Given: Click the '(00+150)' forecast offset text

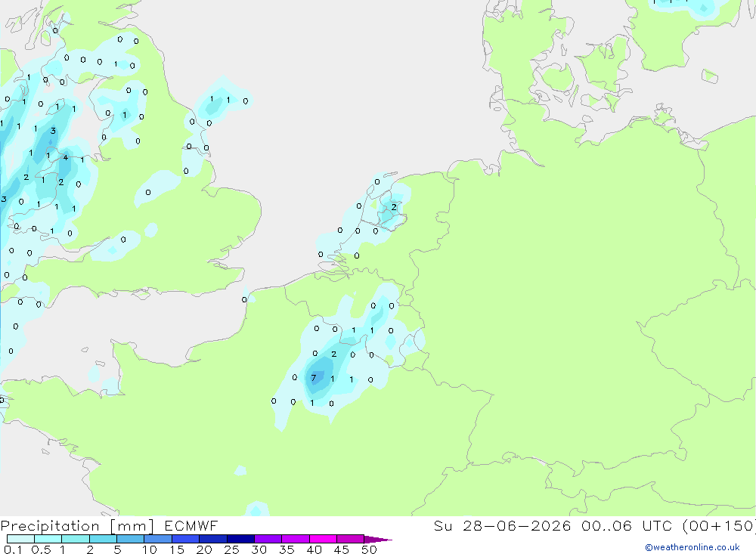Looking at the screenshot, I should tap(720, 525).
